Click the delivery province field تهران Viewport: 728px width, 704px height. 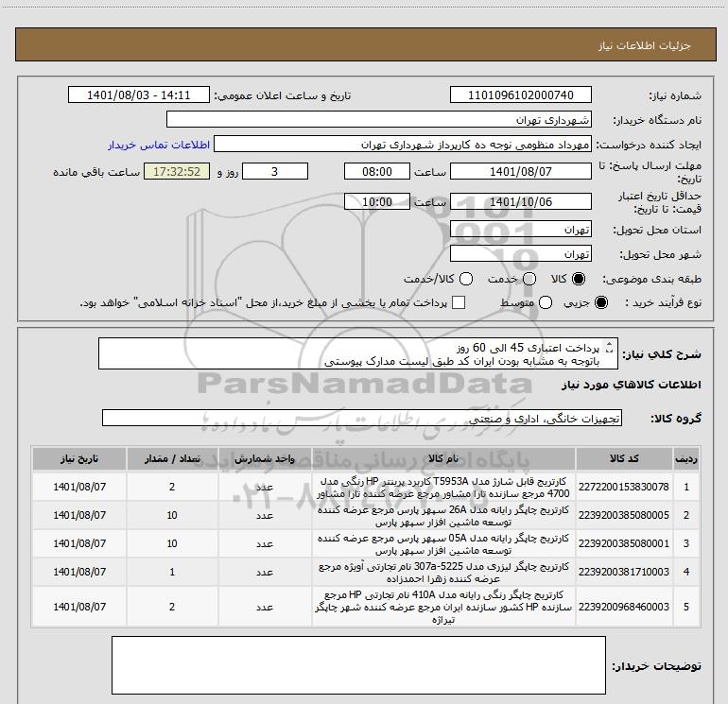[x=520, y=230]
